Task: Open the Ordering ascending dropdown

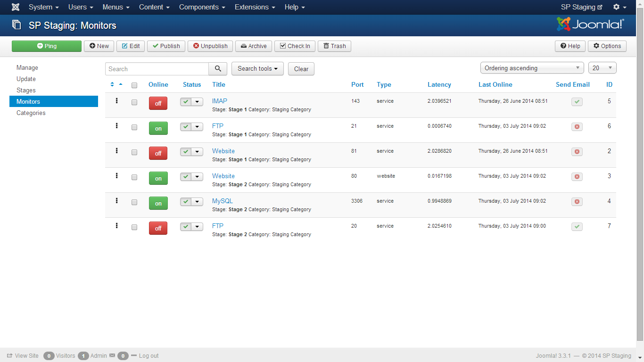Action: pyautogui.click(x=532, y=68)
